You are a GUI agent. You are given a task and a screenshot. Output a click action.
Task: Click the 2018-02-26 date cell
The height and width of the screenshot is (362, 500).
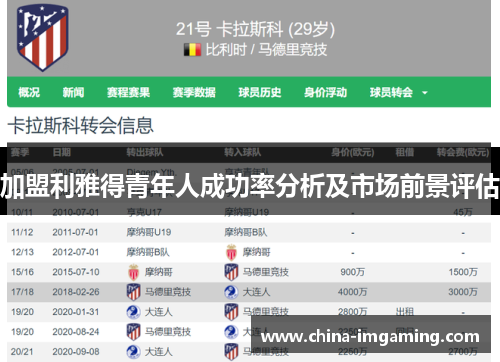tap(76, 292)
